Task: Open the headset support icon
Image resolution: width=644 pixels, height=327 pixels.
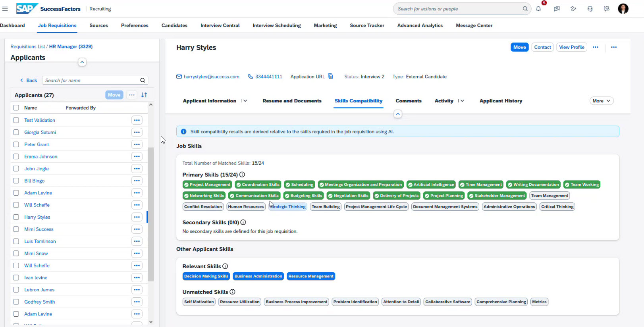Action: click(x=590, y=9)
